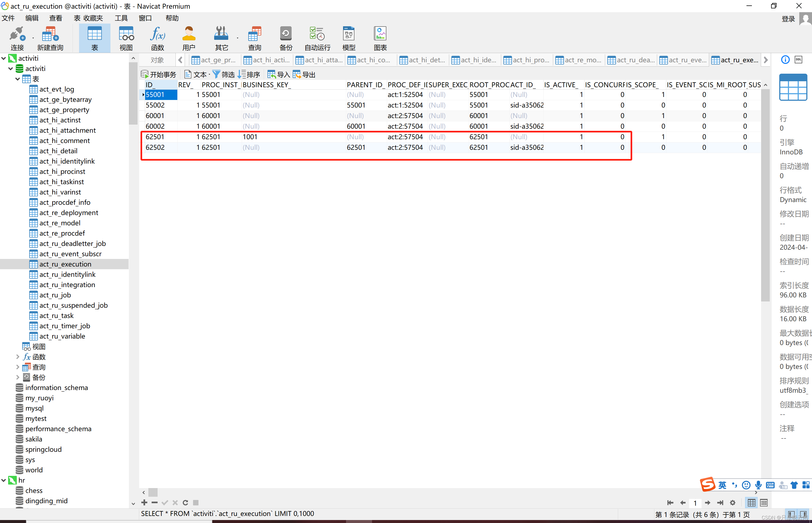Click the page number input field

695,503
